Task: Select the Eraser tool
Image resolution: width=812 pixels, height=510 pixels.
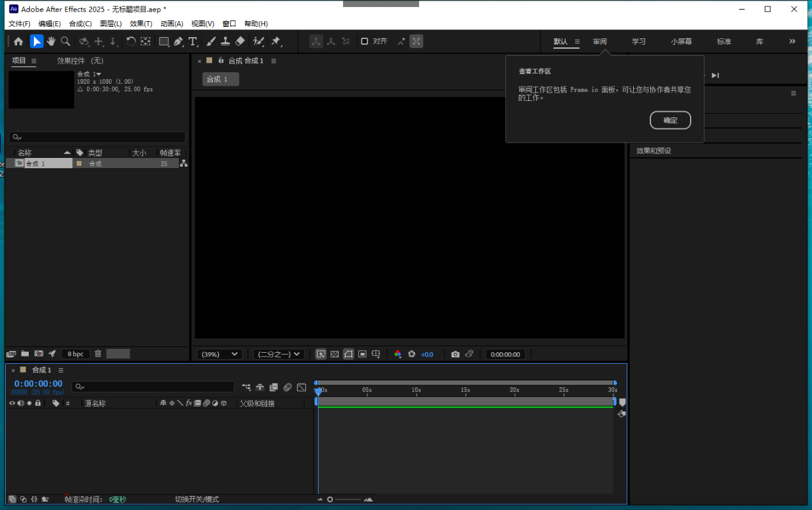Action: click(240, 42)
